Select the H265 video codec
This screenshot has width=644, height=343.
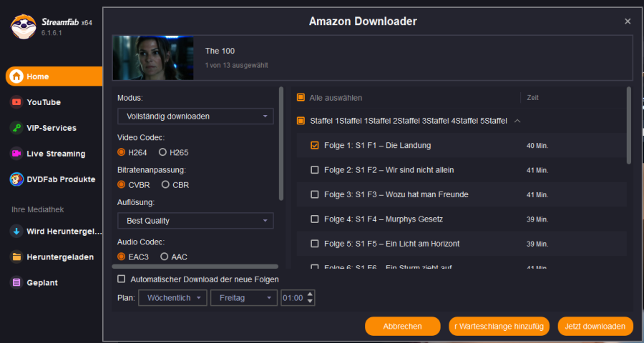(162, 152)
